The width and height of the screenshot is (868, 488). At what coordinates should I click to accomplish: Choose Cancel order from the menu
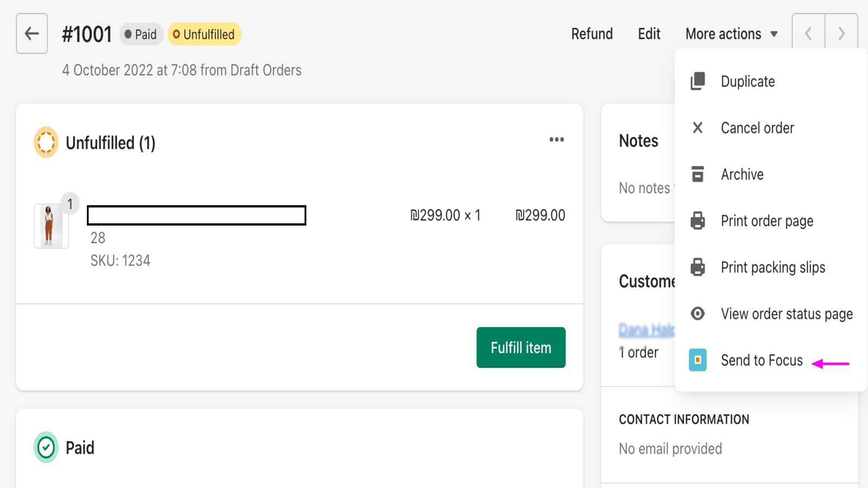757,128
